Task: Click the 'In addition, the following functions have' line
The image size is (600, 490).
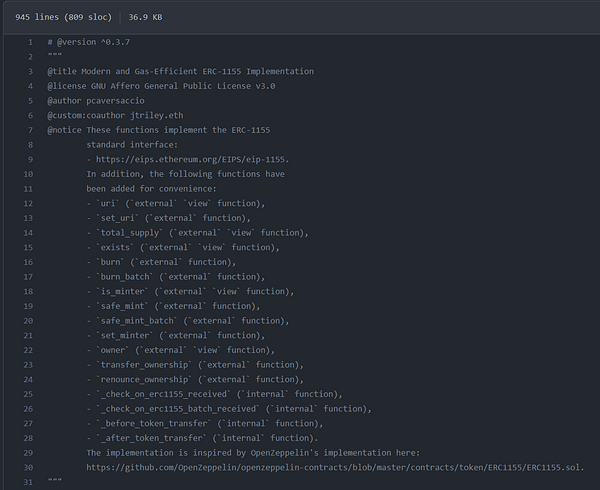Action: tap(186, 174)
